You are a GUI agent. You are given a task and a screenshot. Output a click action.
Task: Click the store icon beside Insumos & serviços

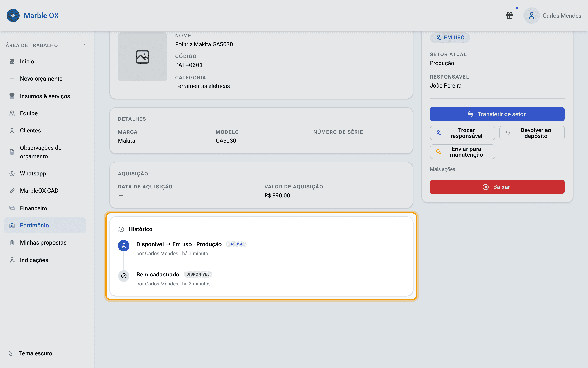click(12, 96)
